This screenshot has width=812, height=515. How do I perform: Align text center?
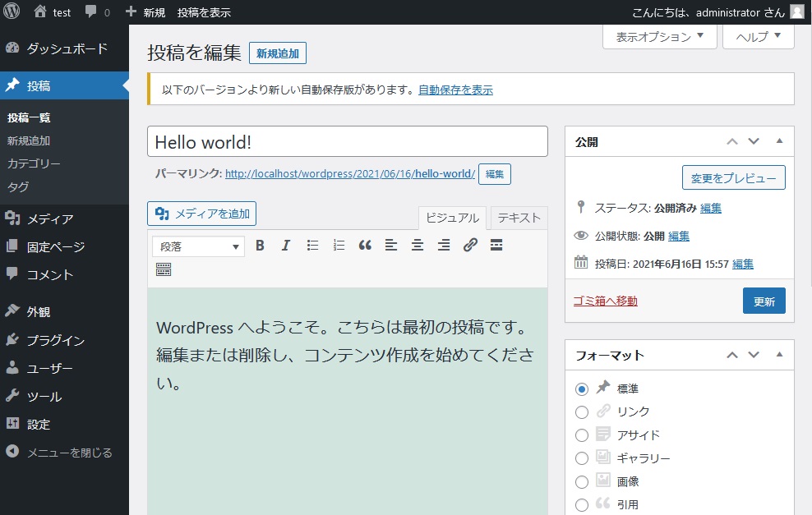pyautogui.click(x=418, y=246)
